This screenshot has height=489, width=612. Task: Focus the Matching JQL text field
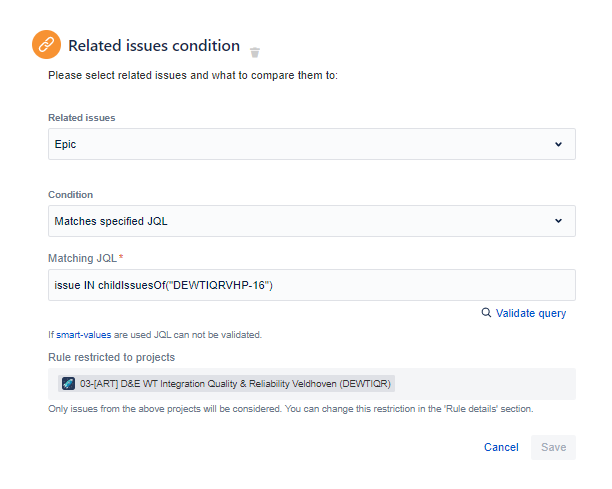click(311, 285)
